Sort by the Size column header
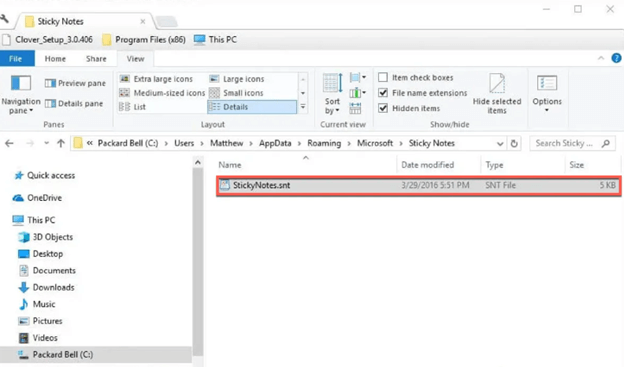The width and height of the screenshot is (624, 367). (x=592, y=165)
